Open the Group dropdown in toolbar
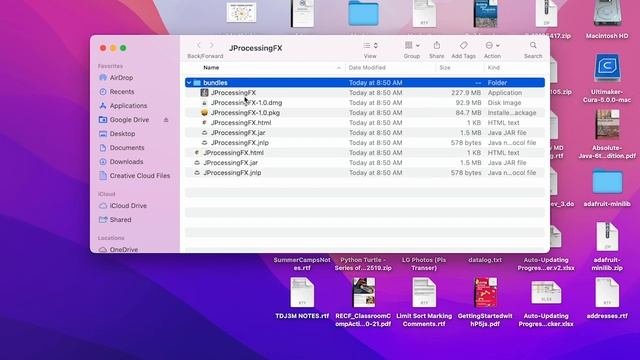This screenshot has width=640, height=360. (412, 46)
